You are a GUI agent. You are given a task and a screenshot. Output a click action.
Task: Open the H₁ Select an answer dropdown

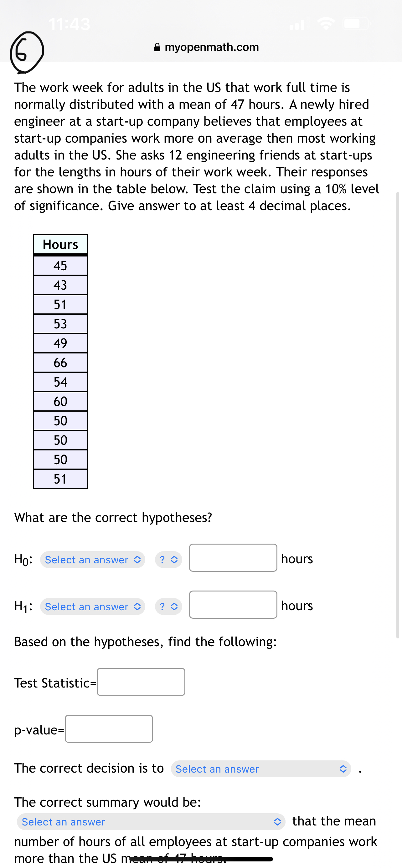92,607
